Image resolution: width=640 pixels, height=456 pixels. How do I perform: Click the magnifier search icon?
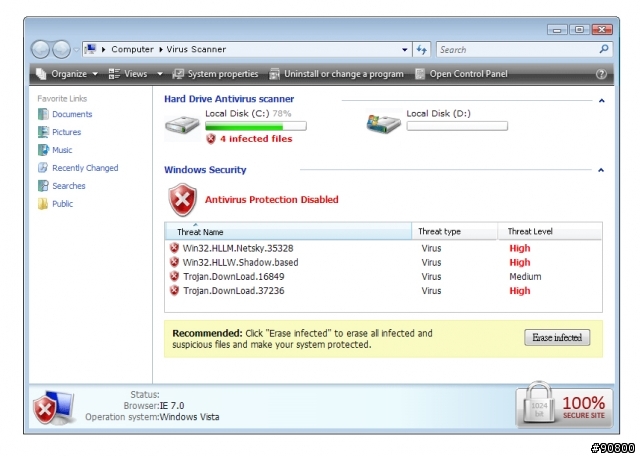coord(604,49)
